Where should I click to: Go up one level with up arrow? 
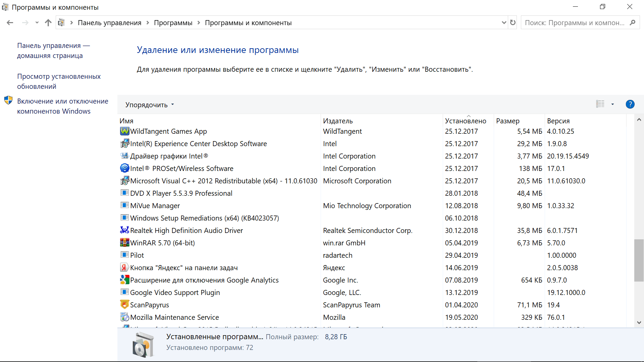click(x=48, y=22)
